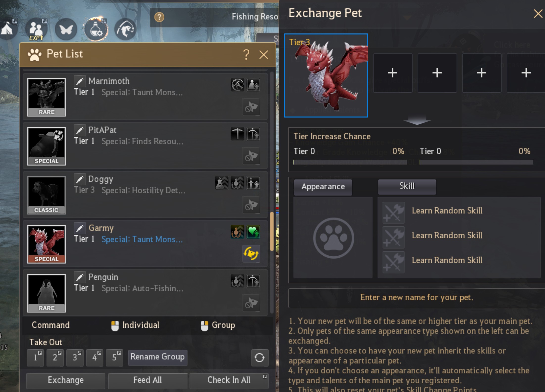Toggle Penguin's take-out pet icon
The image size is (545, 392).
click(251, 303)
